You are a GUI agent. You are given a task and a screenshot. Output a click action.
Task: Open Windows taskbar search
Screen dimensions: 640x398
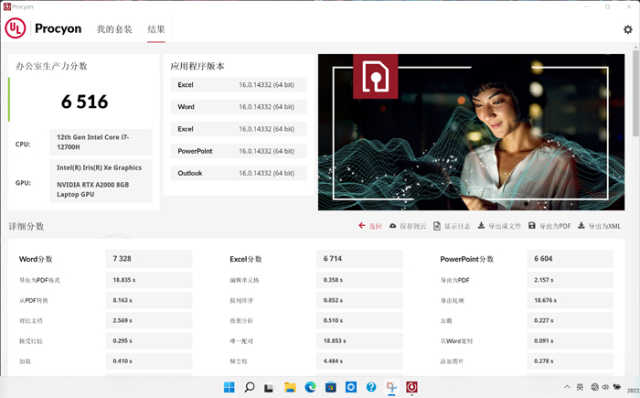(249, 387)
